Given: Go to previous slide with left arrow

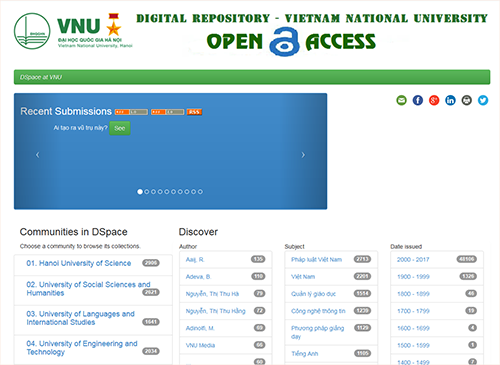Looking at the screenshot, I should click(38, 155).
